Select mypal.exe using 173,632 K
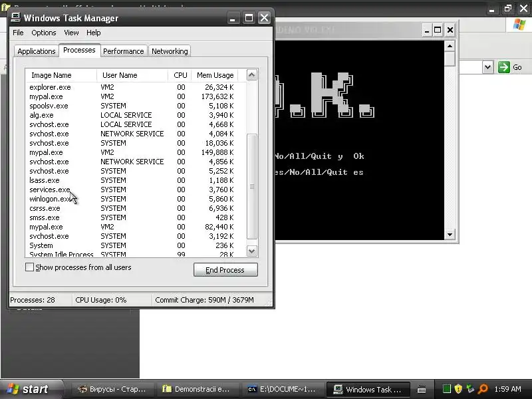Screen dimensions: 532x399 coord(132,96)
